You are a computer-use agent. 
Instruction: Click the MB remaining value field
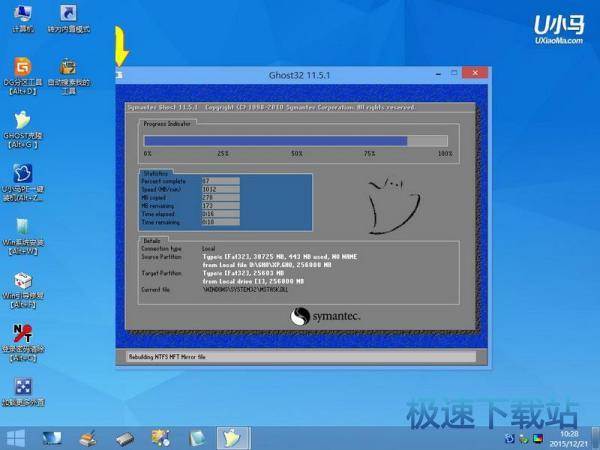220,206
